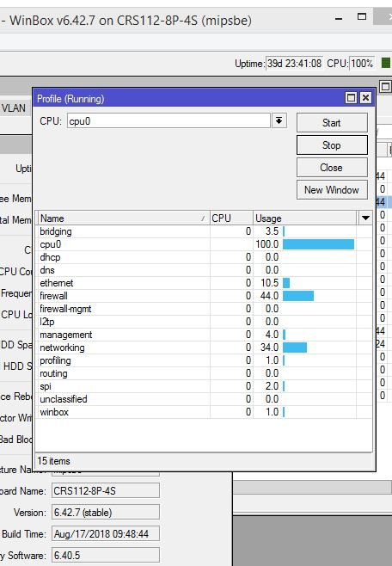Select the l2tp row

point(205,322)
